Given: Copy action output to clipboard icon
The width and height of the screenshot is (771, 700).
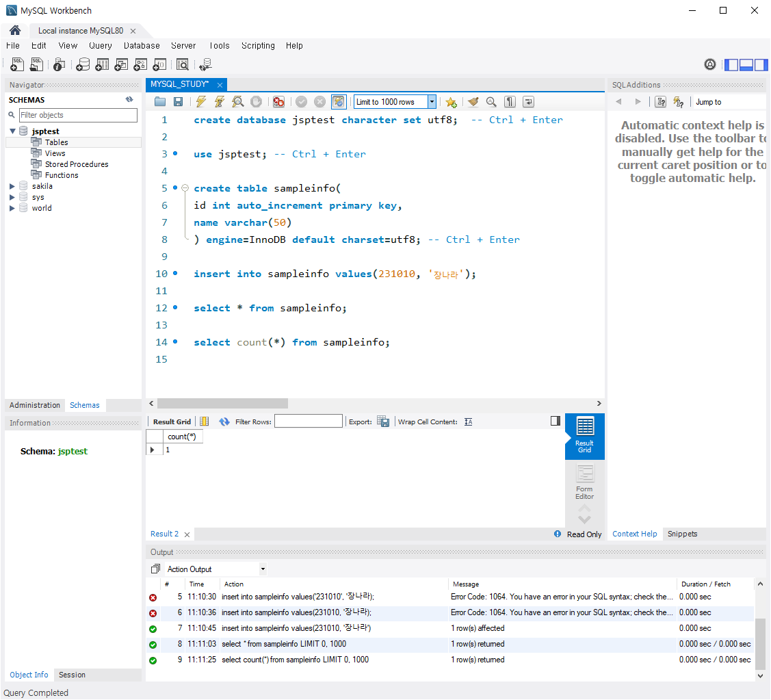Looking at the screenshot, I should click(x=155, y=569).
